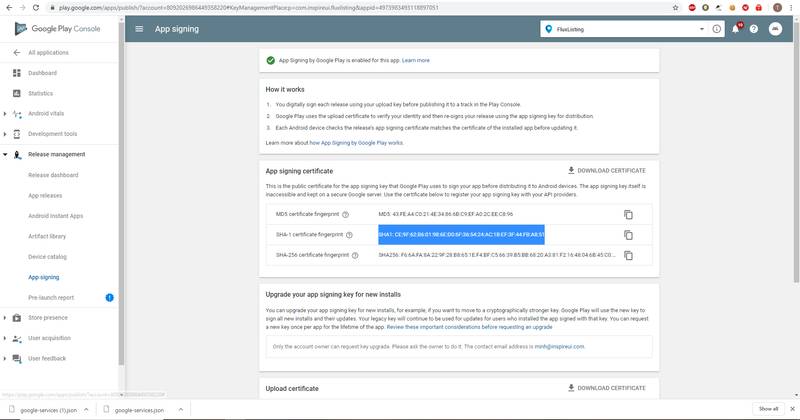Expand the Development tools section
The height and width of the screenshot is (420, 800).
(x=5, y=134)
